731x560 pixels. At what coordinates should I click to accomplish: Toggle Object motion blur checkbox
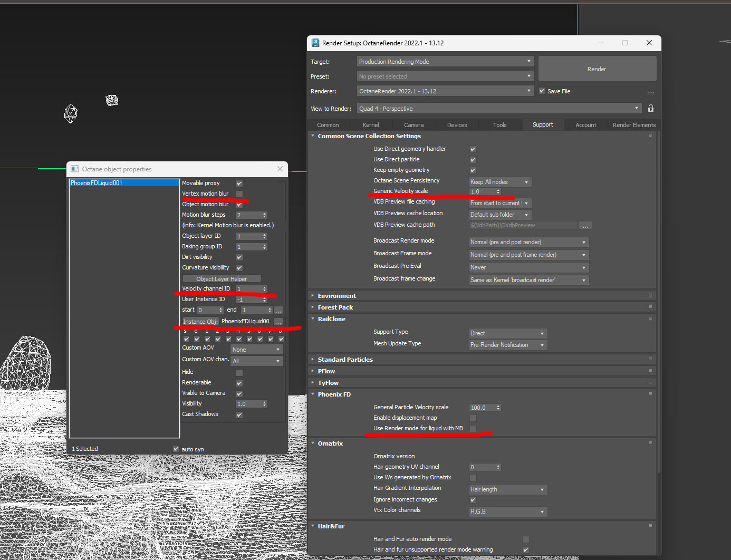239,205
